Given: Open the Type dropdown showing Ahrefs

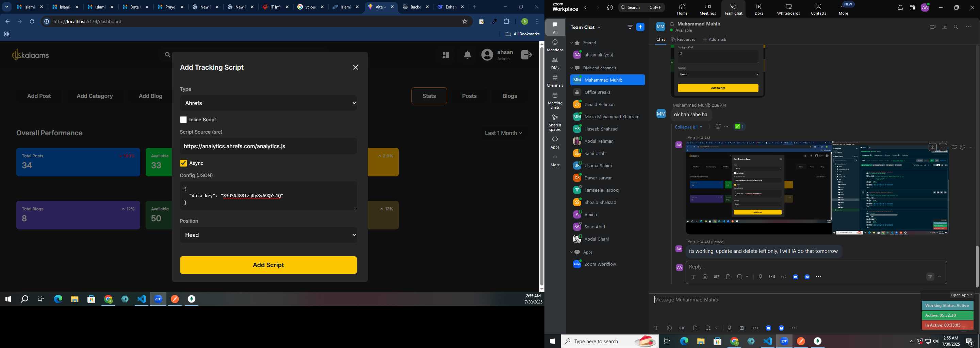Looking at the screenshot, I should pos(268,103).
